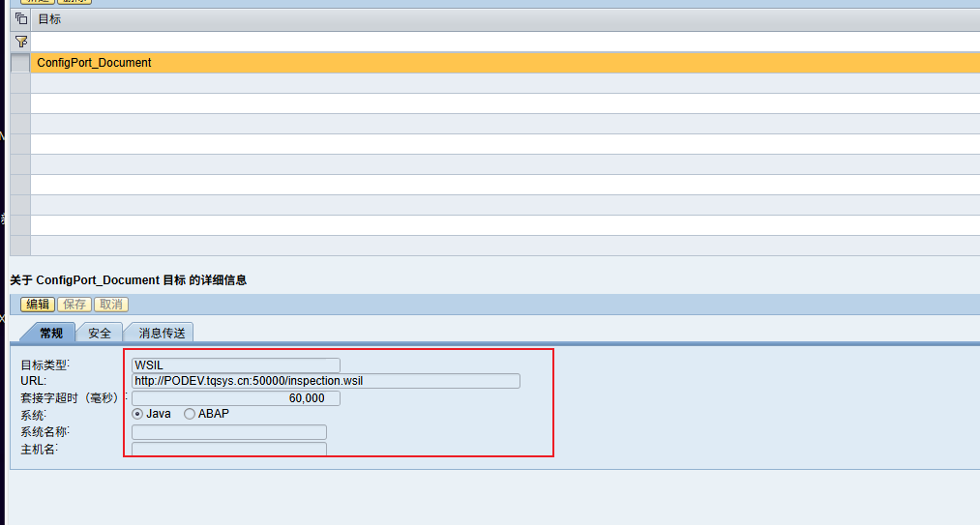980x525 pixels.
Task: Click the filter funnel icon
Action: pyautogui.click(x=20, y=42)
